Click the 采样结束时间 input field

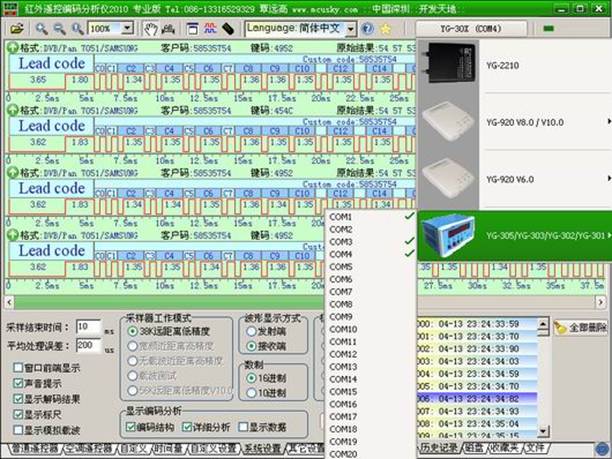pyautogui.click(x=88, y=327)
